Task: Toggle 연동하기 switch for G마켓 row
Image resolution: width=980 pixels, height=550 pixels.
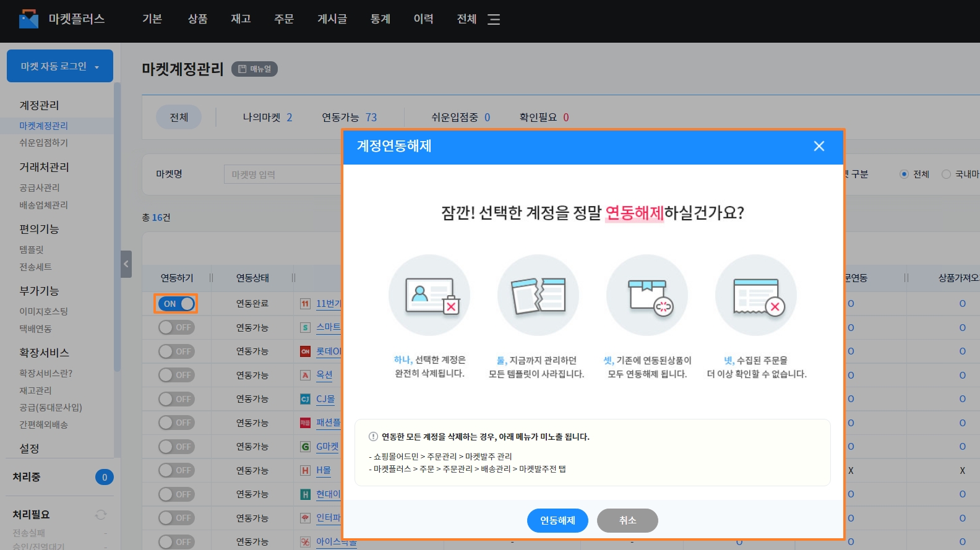Action: pos(176,447)
